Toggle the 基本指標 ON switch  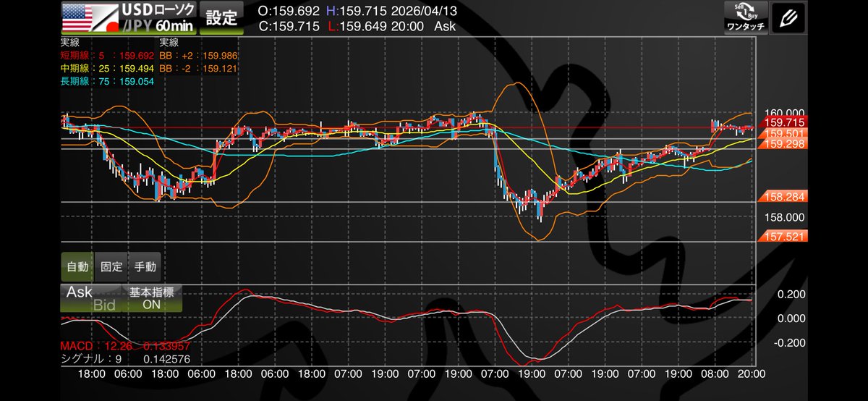click(x=152, y=298)
